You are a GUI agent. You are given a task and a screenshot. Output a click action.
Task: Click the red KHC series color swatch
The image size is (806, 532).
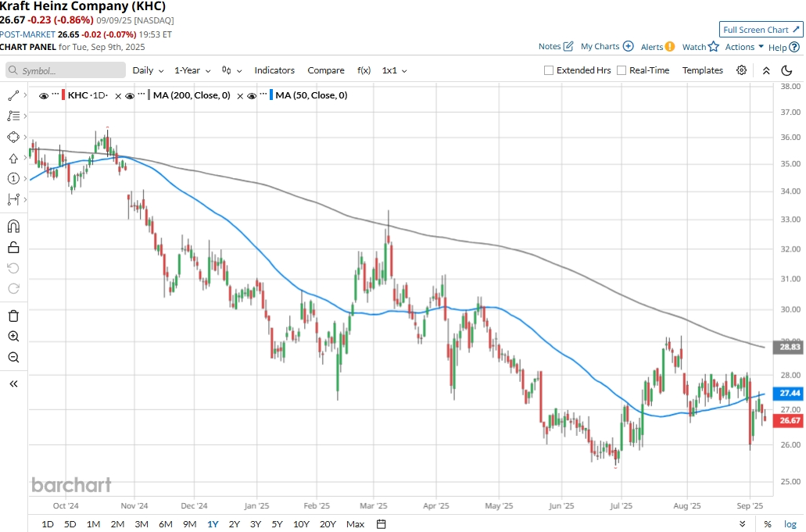(63, 95)
